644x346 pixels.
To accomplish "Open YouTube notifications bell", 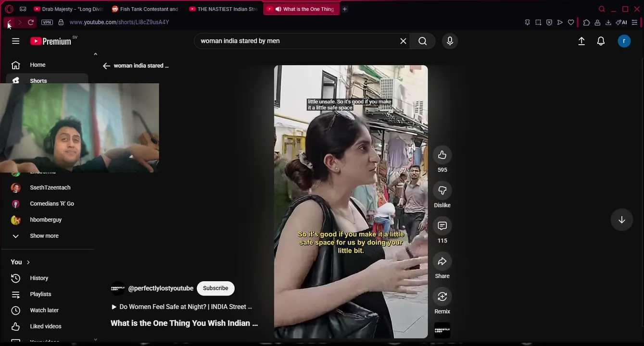I will pos(601,41).
